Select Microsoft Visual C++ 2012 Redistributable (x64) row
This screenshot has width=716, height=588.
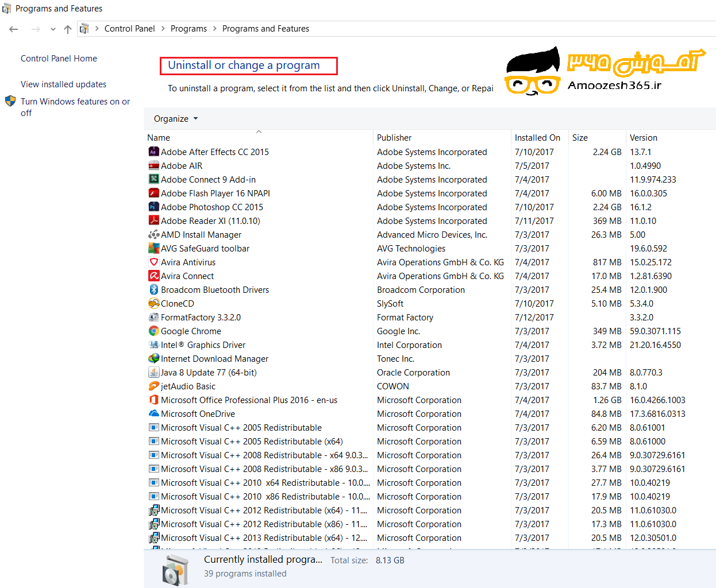(x=430, y=510)
